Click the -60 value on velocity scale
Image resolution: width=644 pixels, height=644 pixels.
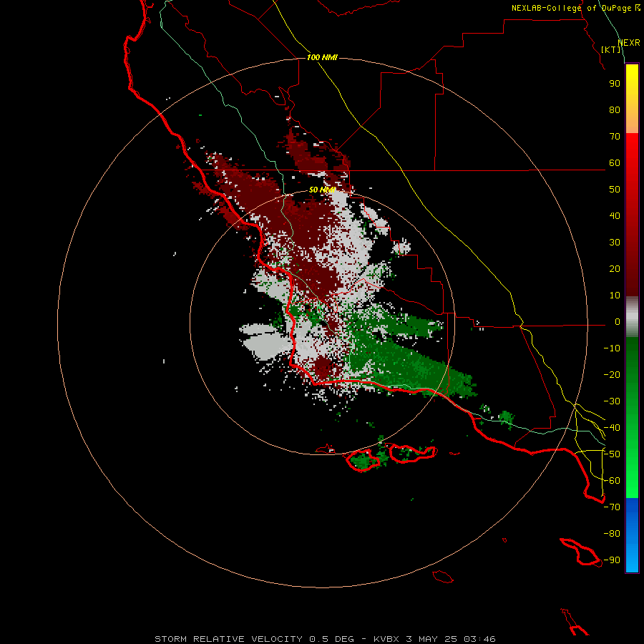pyautogui.click(x=612, y=481)
